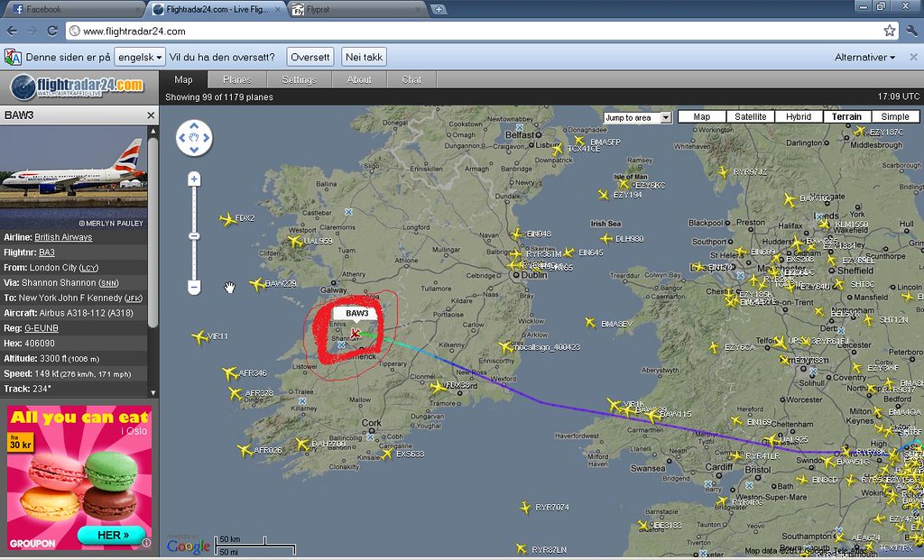
Task: Select the Map tab
Action: [x=183, y=79]
